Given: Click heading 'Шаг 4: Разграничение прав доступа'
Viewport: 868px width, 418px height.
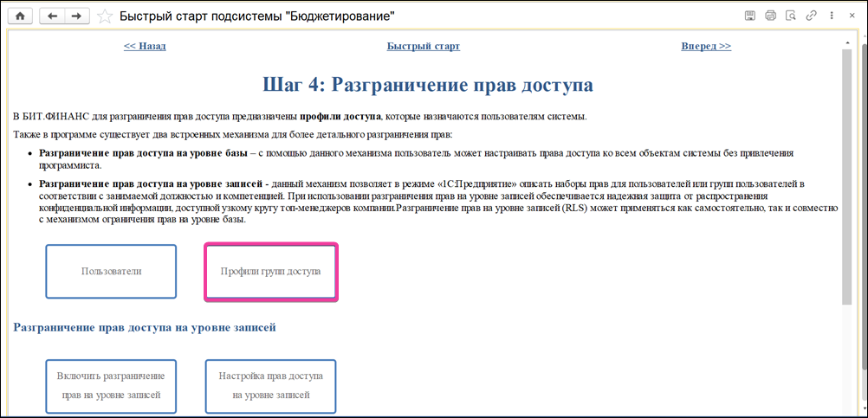Looking at the screenshot, I should [427, 86].
